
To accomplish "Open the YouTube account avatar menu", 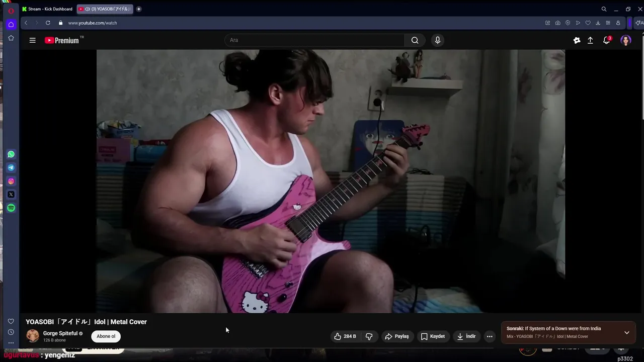I will tap(626, 40).
